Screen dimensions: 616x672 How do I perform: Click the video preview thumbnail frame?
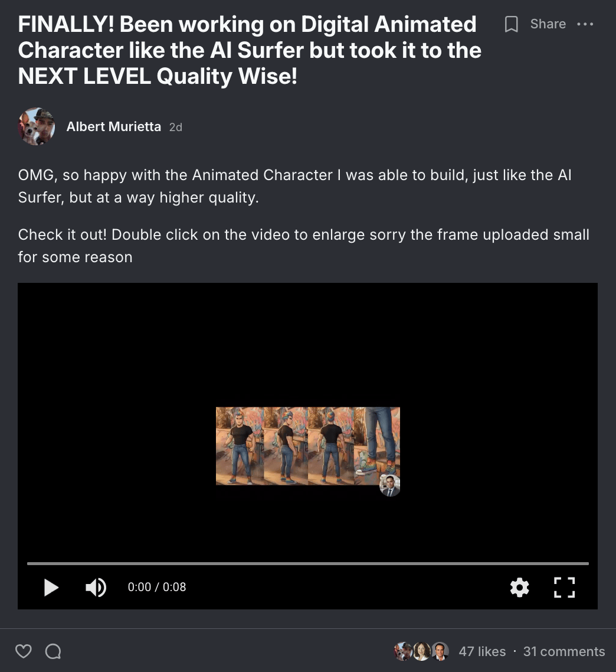[307, 446]
